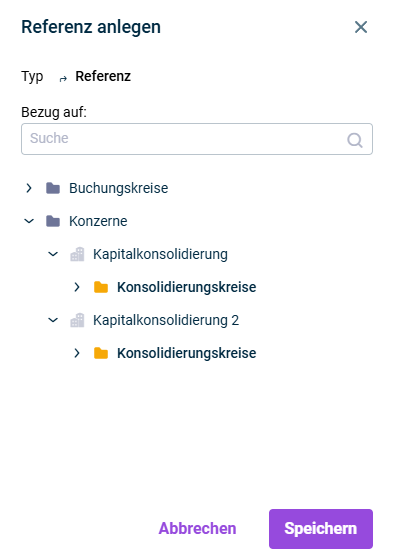Expand Konsolidierungskreise under Kapitalkonsolidierung 2
Viewport: 394px width, 554px height.
tap(77, 353)
